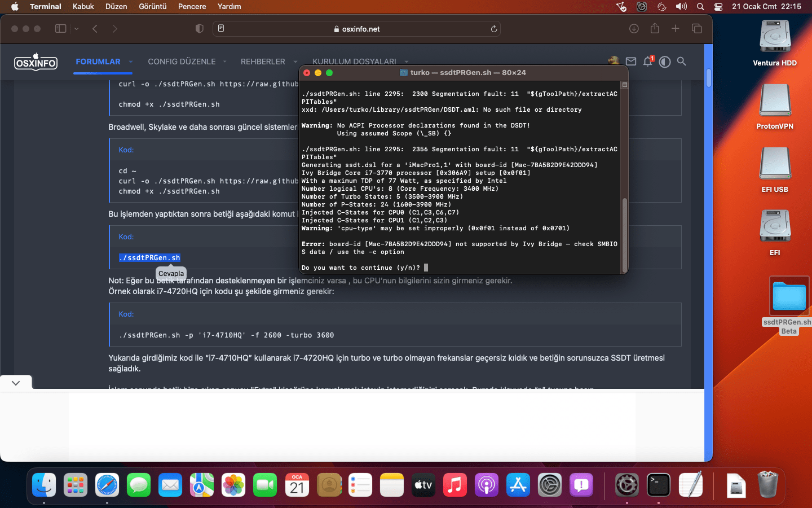Expand the FORUMLAR dropdown arrow
812x508 pixels.
[x=131, y=62]
